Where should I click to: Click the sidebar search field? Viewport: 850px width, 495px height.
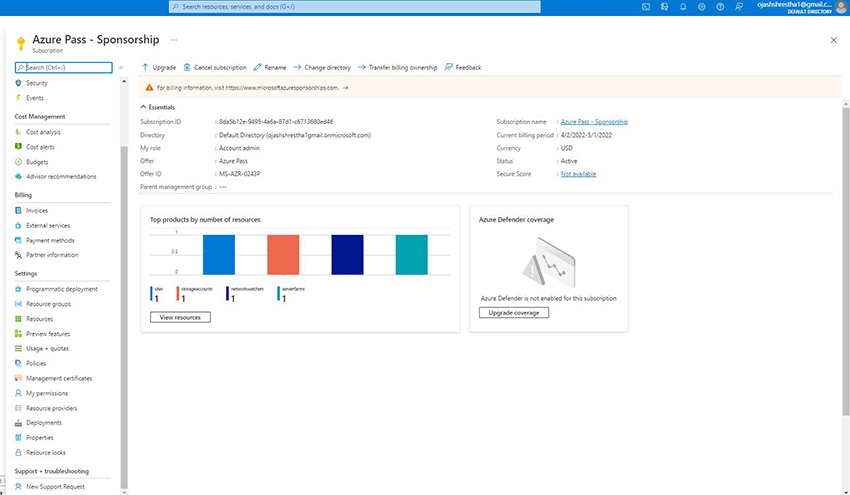click(x=64, y=67)
